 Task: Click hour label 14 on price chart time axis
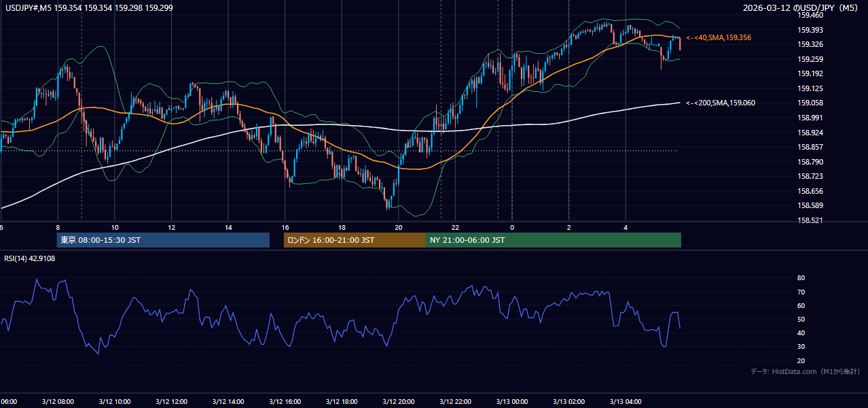click(228, 228)
